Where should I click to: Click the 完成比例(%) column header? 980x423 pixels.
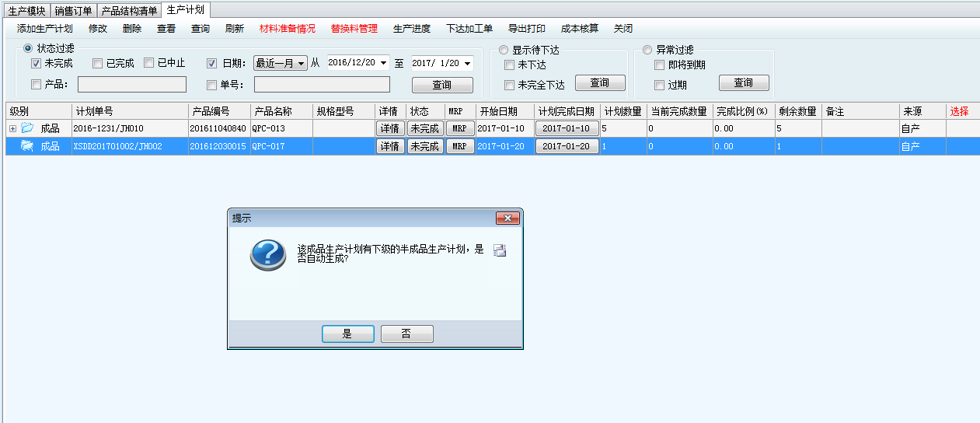(x=744, y=111)
